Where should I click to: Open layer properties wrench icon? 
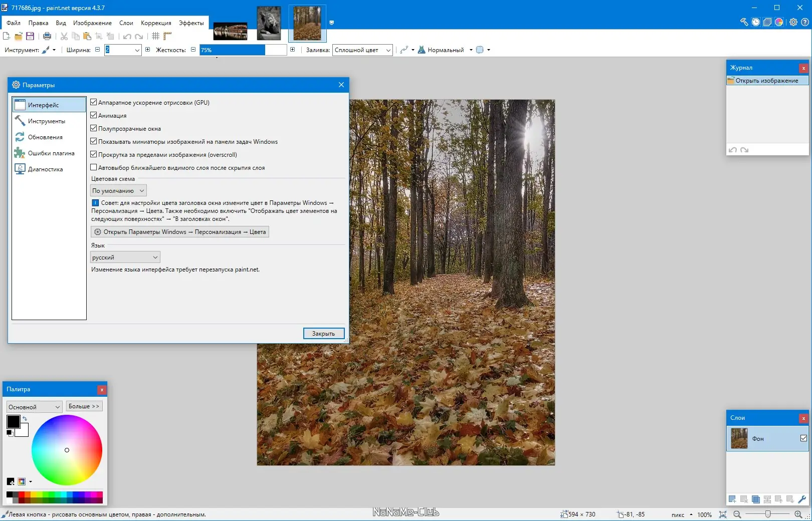[x=802, y=499]
